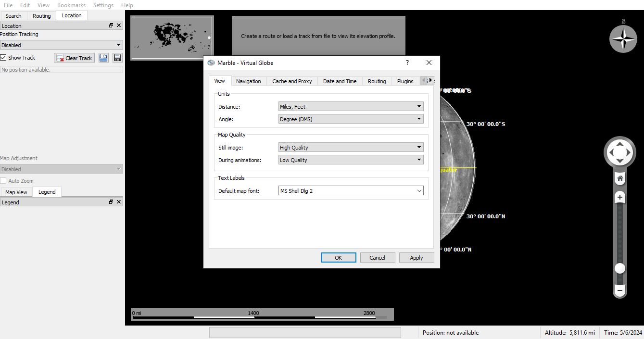Click the 'Position: not available' status text
Screen dimensions: 644x339
click(451, 332)
